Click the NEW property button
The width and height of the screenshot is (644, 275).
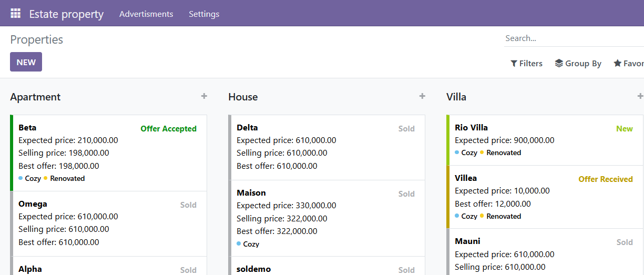click(26, 62)
